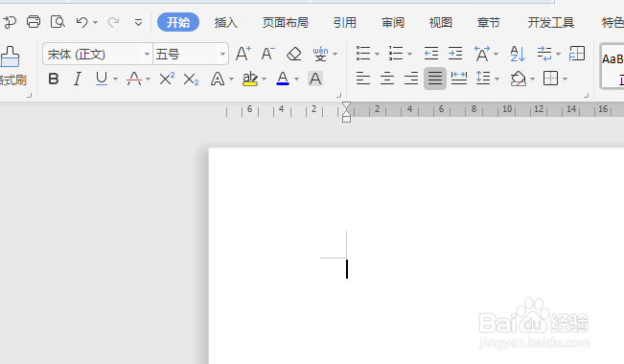Insert numbered list

[x=396, y=54]
